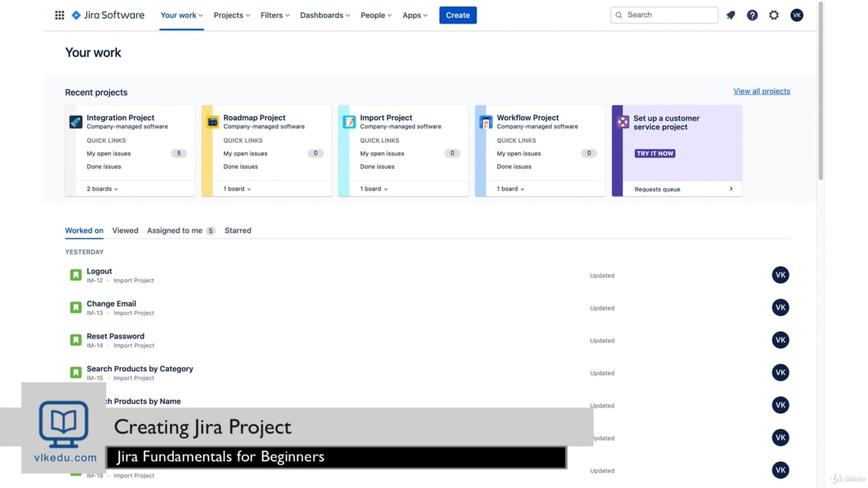Open the VK profile avatar in header
This screenshot has width=868, height=488.
coord(797,15)
